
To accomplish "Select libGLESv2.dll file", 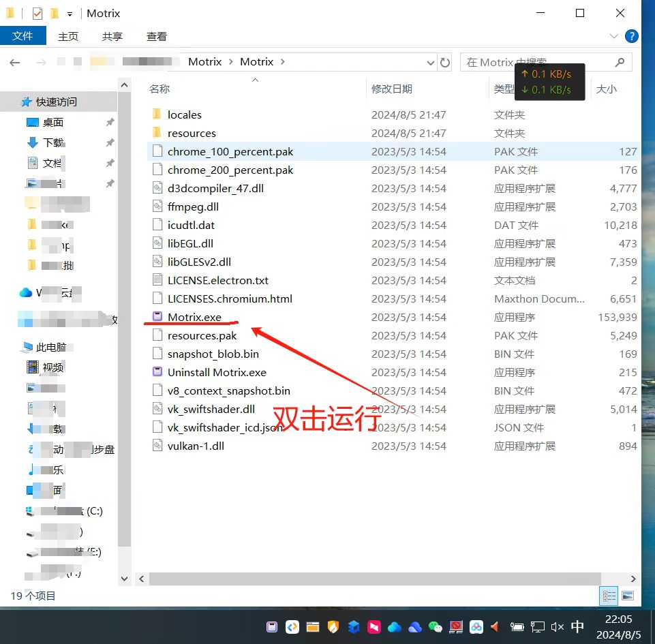I will pos(199,262).
